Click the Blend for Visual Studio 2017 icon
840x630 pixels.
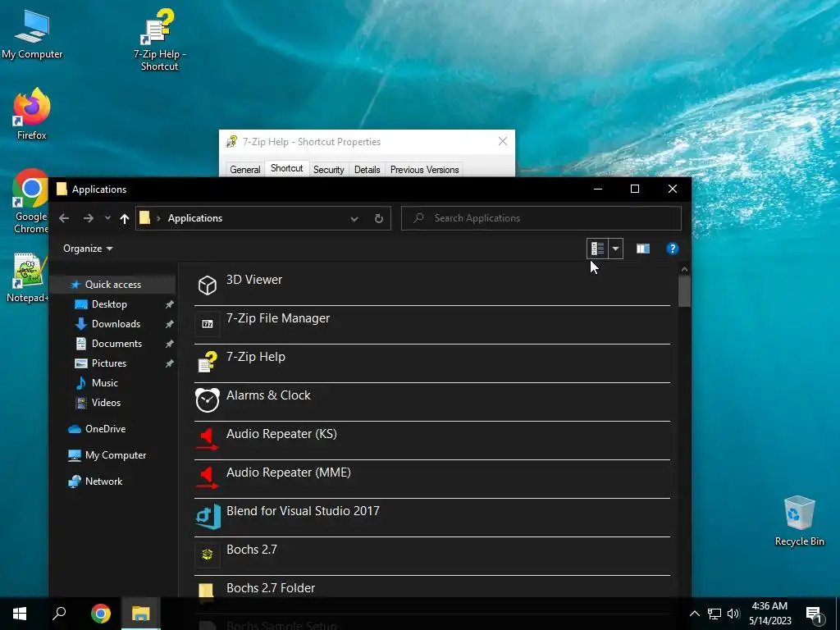pyautogui.click(x=208, y=517)
